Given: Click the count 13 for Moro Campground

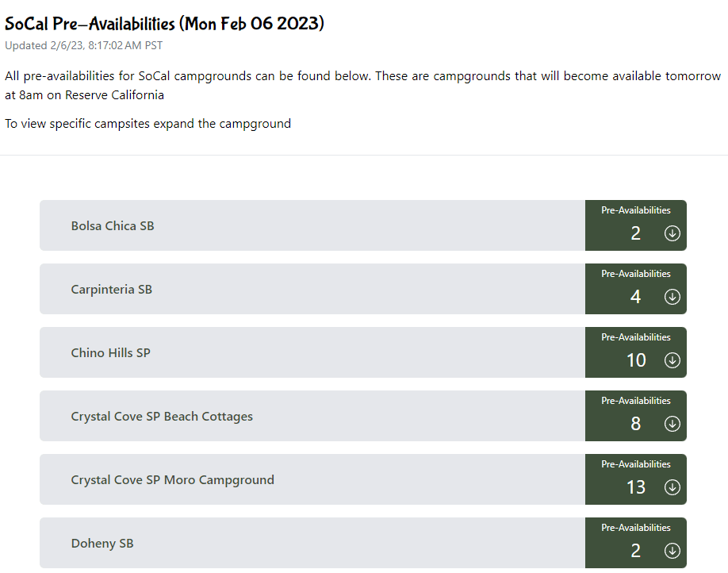Looking at the screenshot, I should pos(636,487).
